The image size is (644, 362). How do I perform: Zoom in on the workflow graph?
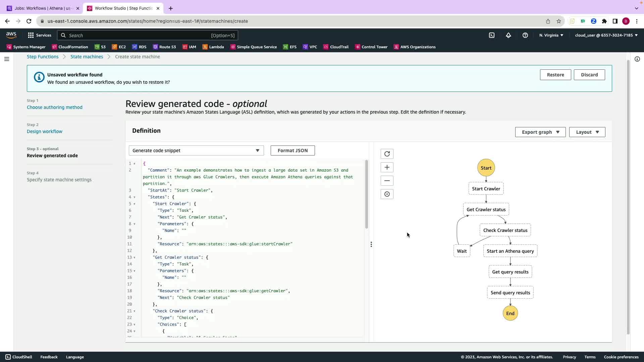point(387,167)
